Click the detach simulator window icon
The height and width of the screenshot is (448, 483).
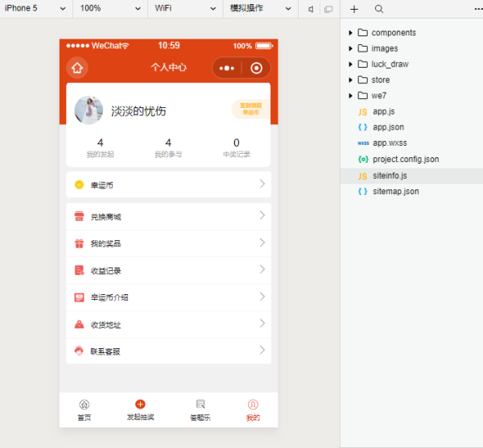[328, 9]
